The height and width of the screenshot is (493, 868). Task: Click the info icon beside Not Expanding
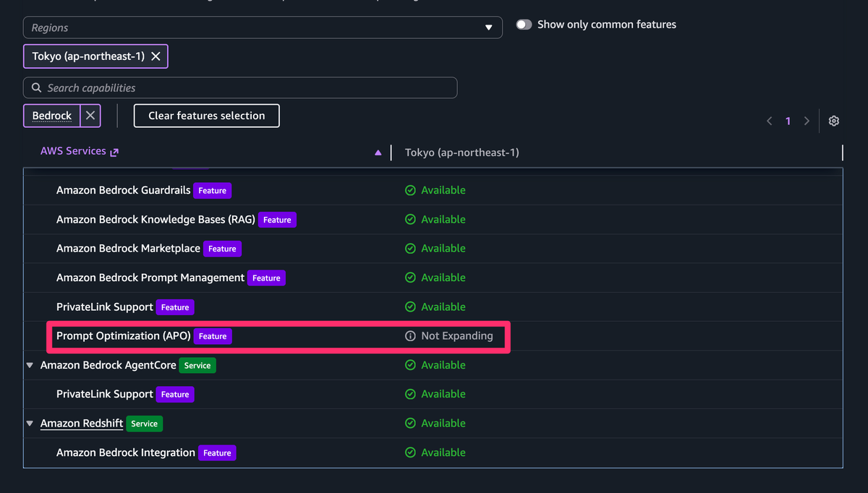coord(410,336)
